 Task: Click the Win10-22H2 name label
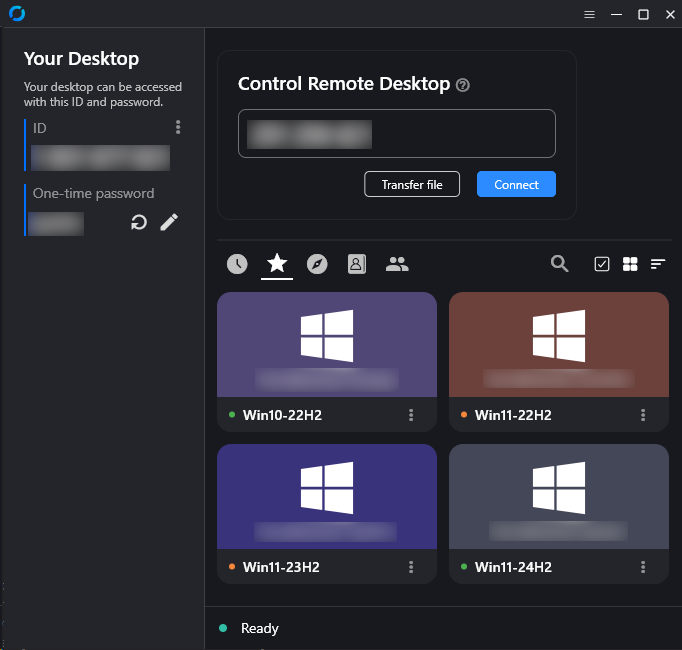[282, 415]
